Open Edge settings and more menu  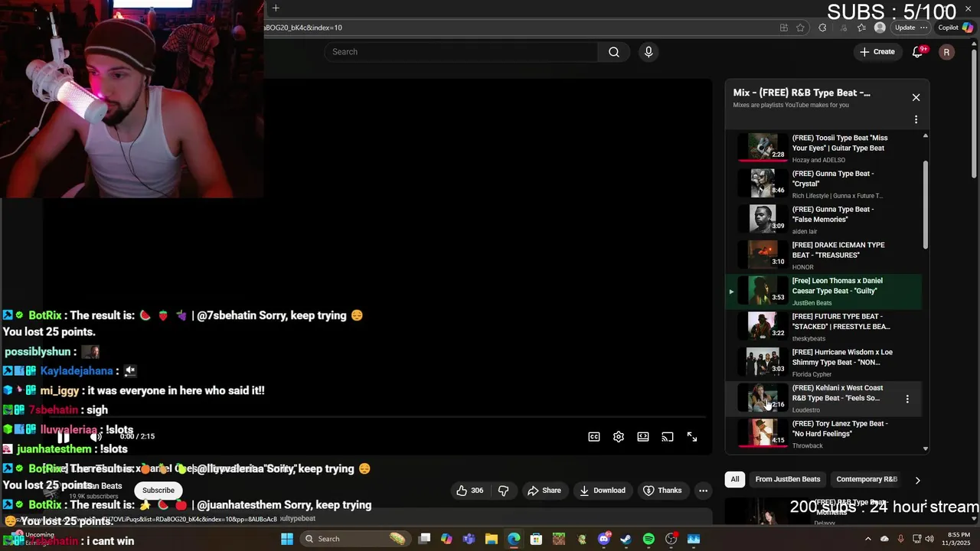[924, 28]
